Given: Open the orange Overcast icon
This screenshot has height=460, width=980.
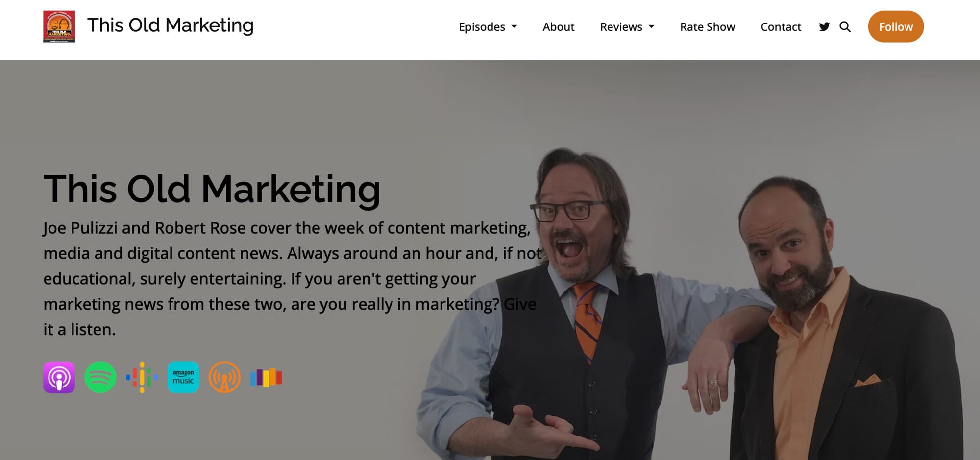Looking at the screenshot, I should 224,377.
